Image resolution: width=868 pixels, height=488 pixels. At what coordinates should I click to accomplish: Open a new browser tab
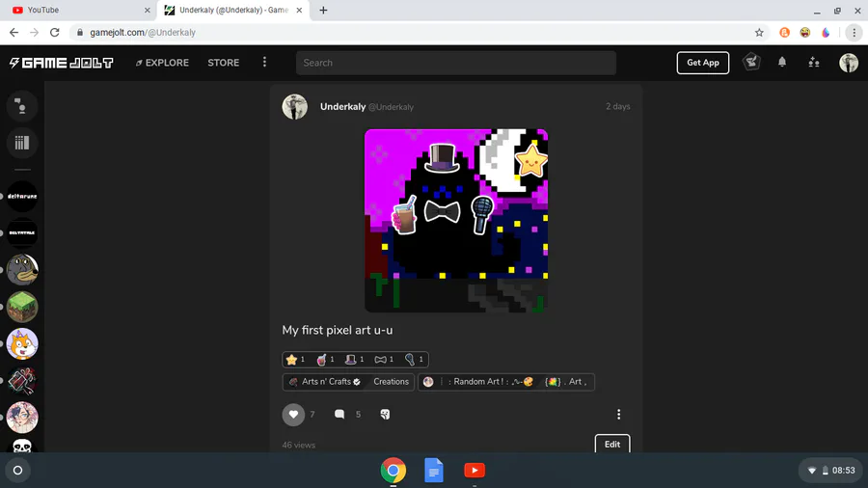(x=323, y=10)
